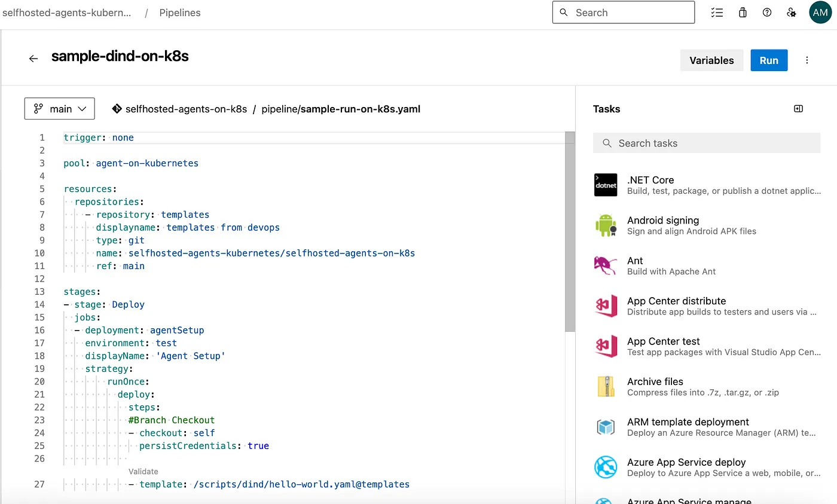This screenshot has width=837, height=504.
Task: Select the Ant task icon
Action: point(606,265)
